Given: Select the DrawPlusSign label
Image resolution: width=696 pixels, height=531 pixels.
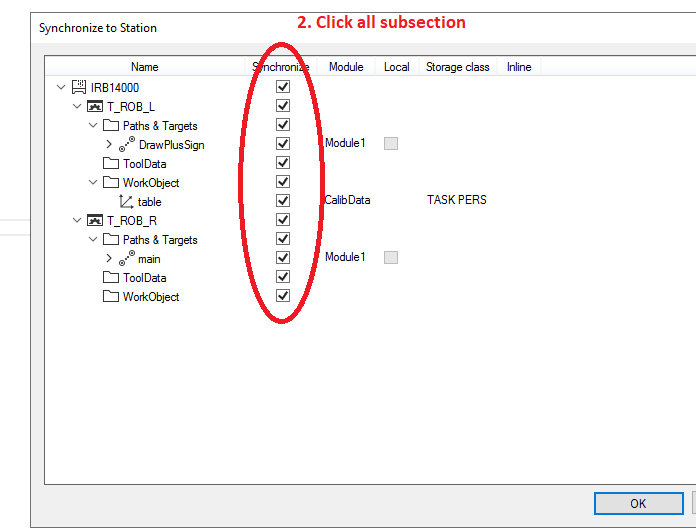Looking at the screenshot, I should [x=171, y=145].
